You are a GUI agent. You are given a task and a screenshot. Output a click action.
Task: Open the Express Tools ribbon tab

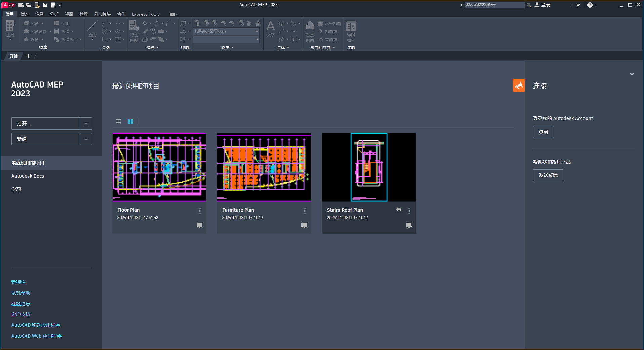coord(145,14)
